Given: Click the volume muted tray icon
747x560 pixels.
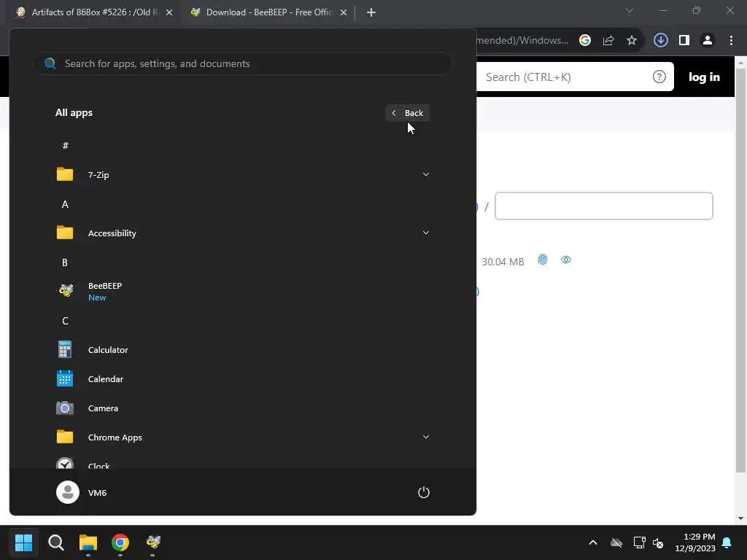Looking at the screenshot, I should point(659,542).
